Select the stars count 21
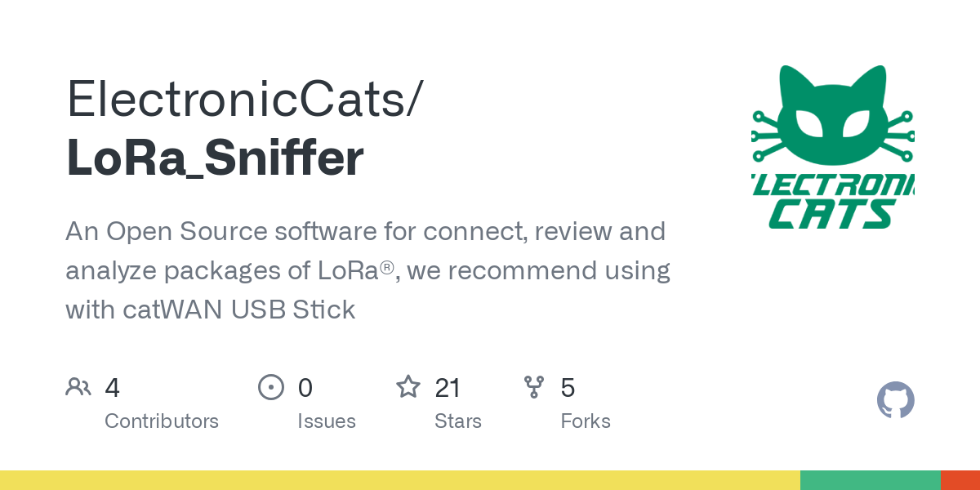Viewport: 980px width, 490px height. coord(448,387)
